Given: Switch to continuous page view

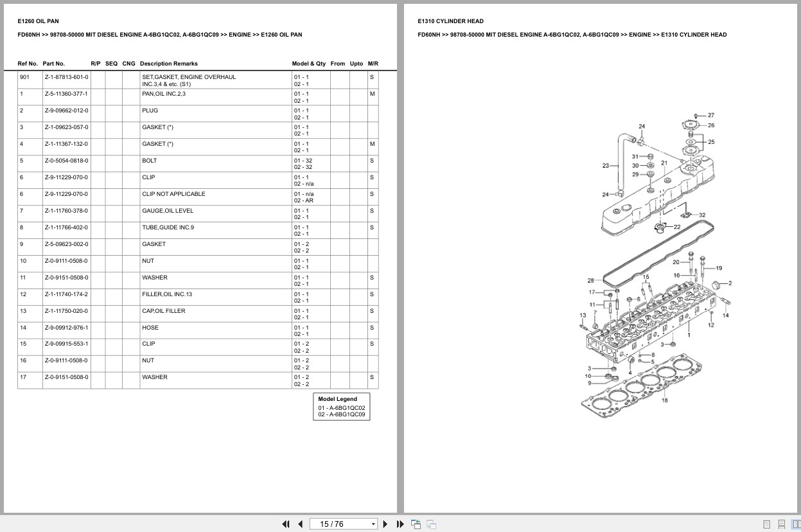Looking at the screenshot, I should pyautogui.click(x=781, y=524).
